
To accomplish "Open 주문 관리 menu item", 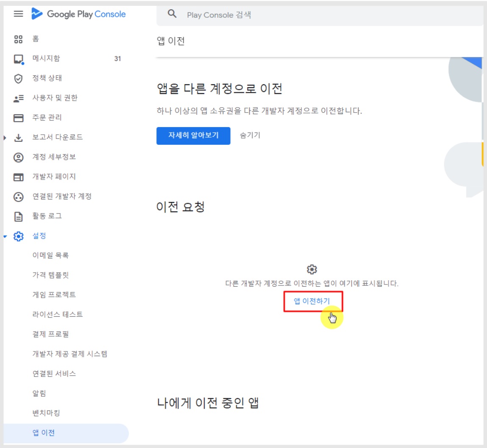I will (x=47, y=117).
